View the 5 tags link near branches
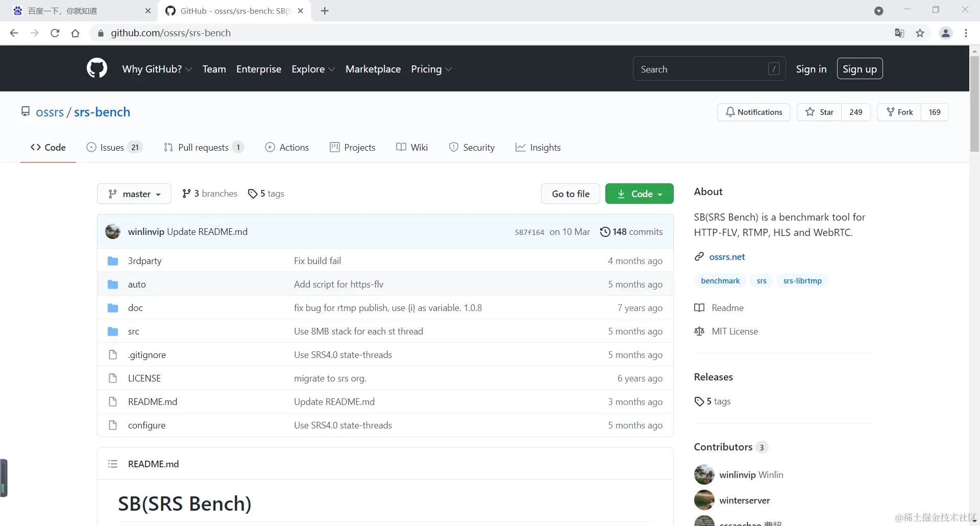 pyautogui.click(x=266, y=194)
